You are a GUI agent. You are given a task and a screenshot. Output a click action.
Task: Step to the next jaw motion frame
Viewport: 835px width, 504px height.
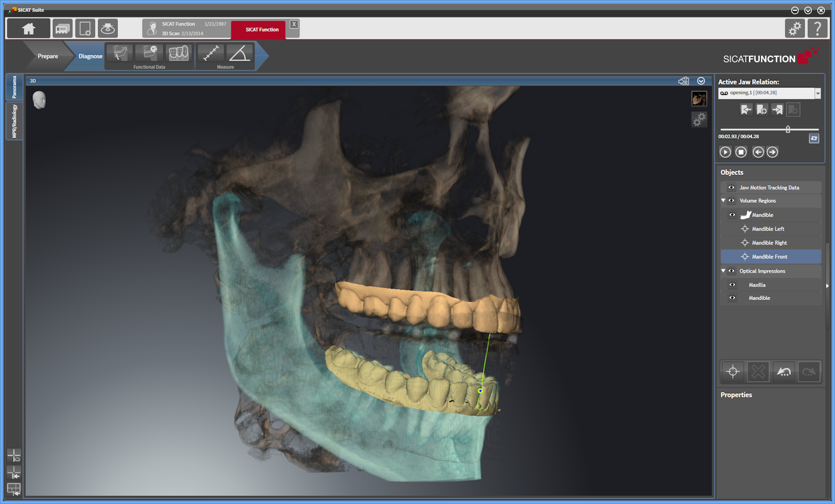[772, 152]
